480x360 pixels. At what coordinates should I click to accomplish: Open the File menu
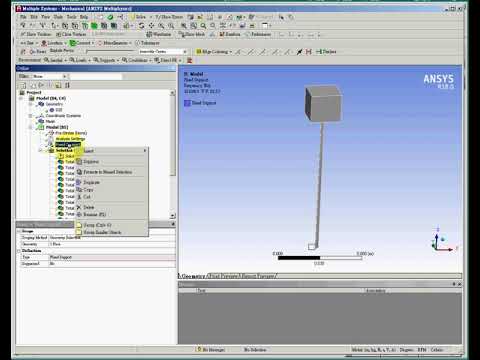coord(23,17)
